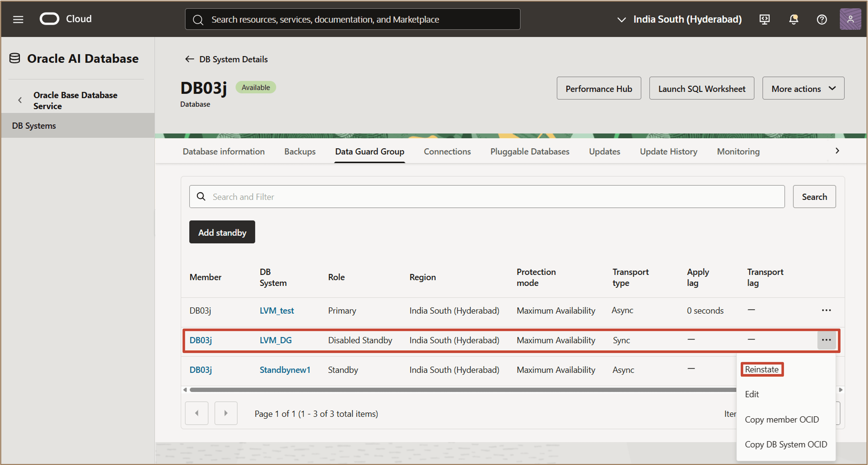868x465 pixels.
Task: Click the three-dot menu on LVM_DG row
Action: tap(826, 340)
